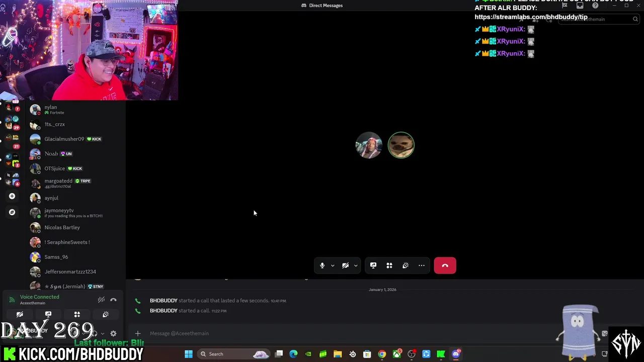Open Xbox app on taskbar

(x=397, y=354)
